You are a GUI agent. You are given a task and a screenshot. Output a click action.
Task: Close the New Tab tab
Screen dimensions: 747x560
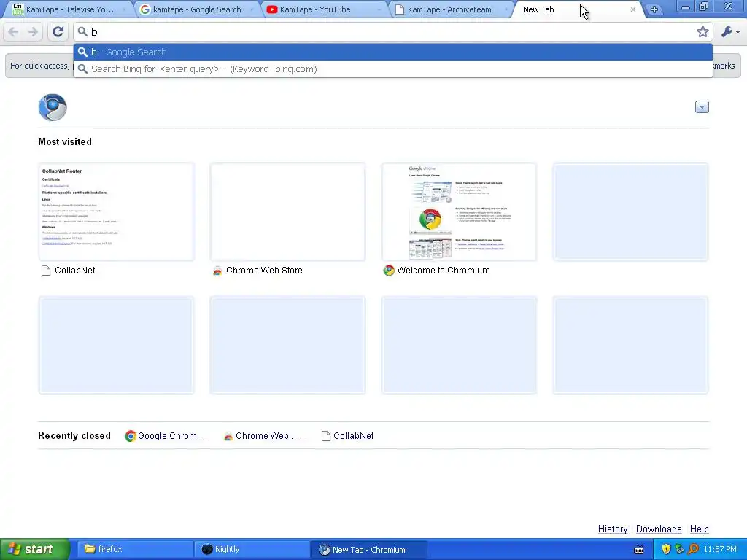[x=632, y=9]
